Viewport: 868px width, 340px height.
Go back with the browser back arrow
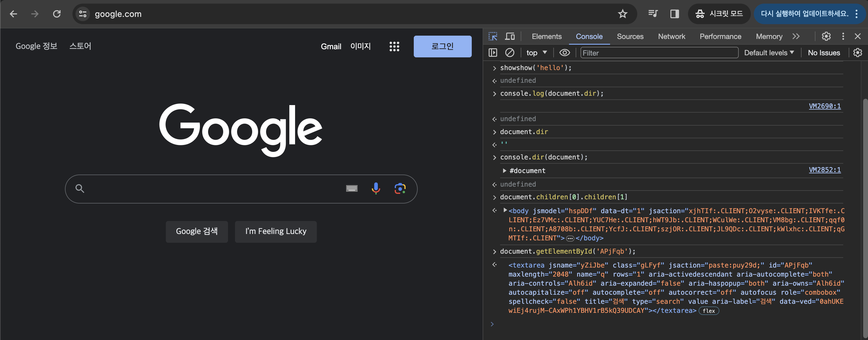(14, 14)
